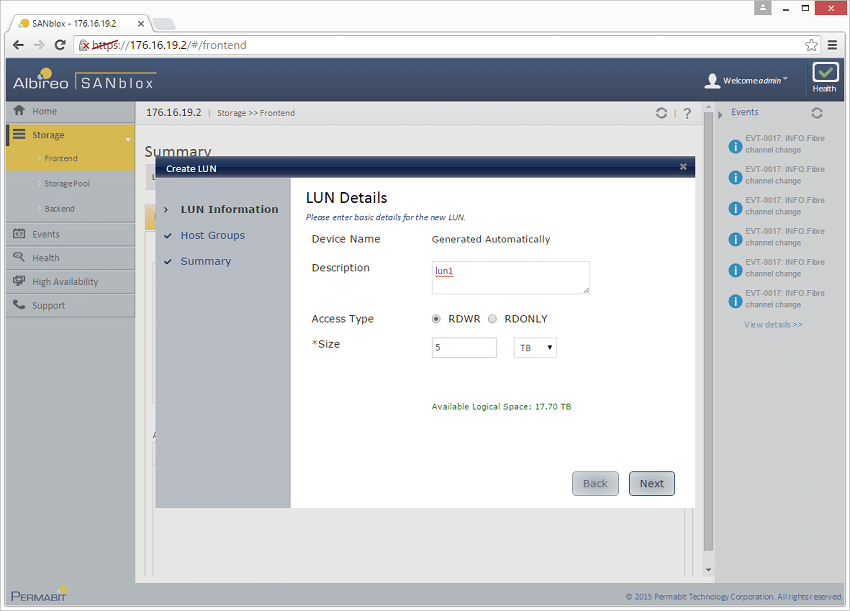This screenshot has width=850, height=611.
Task: Click the browser back arrow
Action: click(18, 45)
